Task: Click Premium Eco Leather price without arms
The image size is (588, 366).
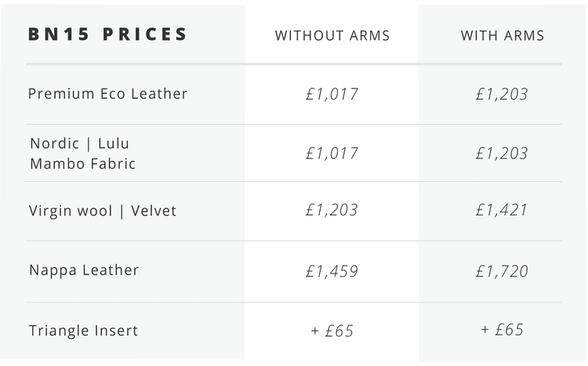Action: click(332, 94)
